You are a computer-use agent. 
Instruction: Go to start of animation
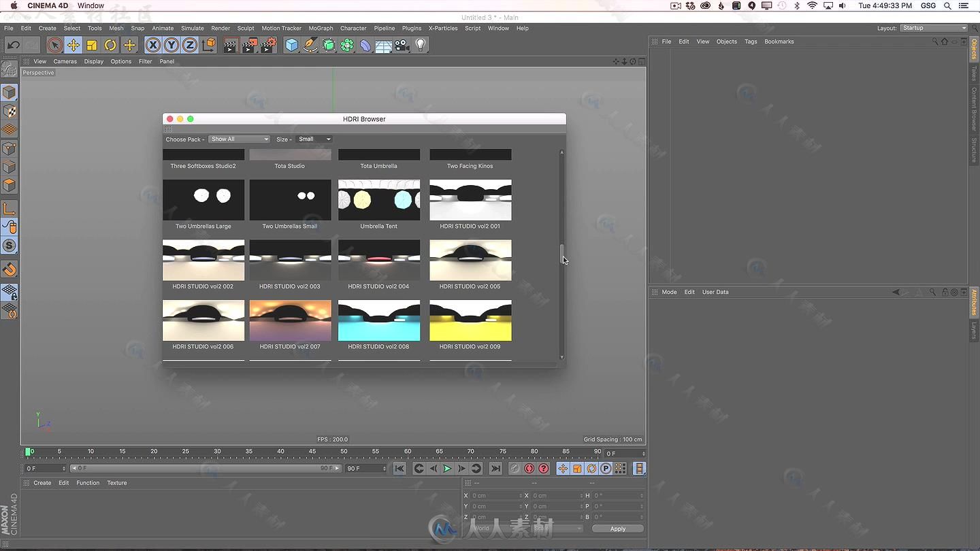(x=399, y=469)
